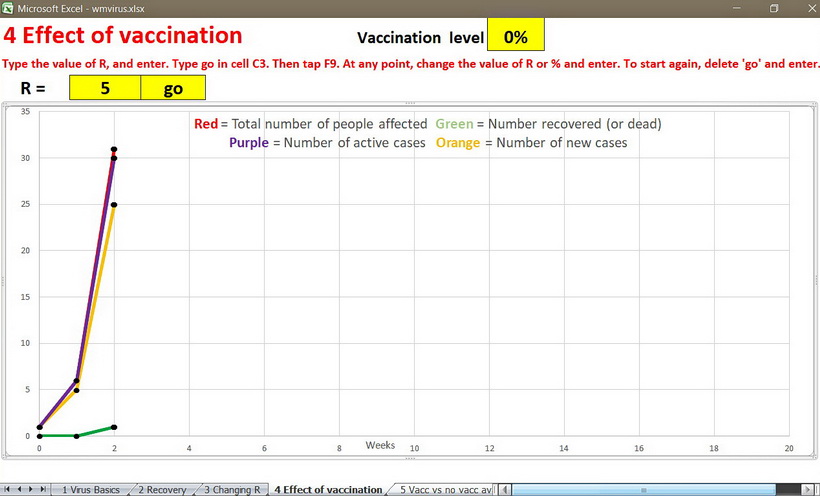Open the '5 Vacc vs no vacc' tab
Screen dimensions: 820x496
[445, 490]
